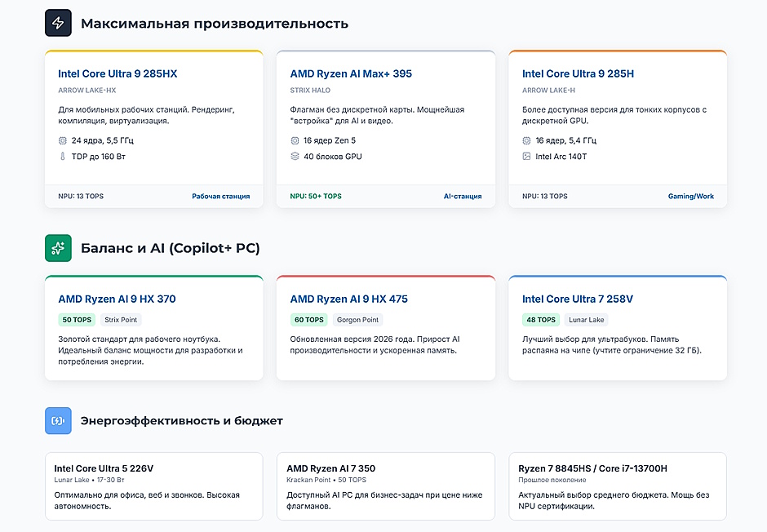
Task: Click the image icon beside "Intel Arc 140T"
Action: coord(526,157)
